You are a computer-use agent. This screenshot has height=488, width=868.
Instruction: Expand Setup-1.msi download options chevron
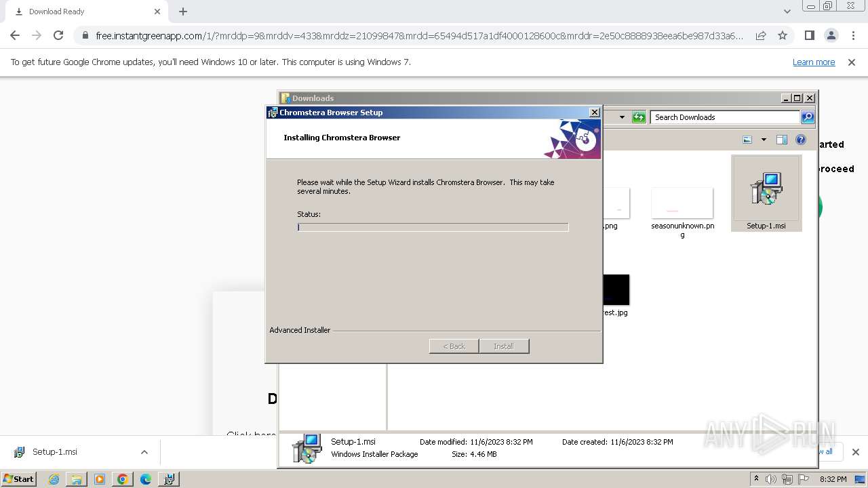(x=144, y=452)
